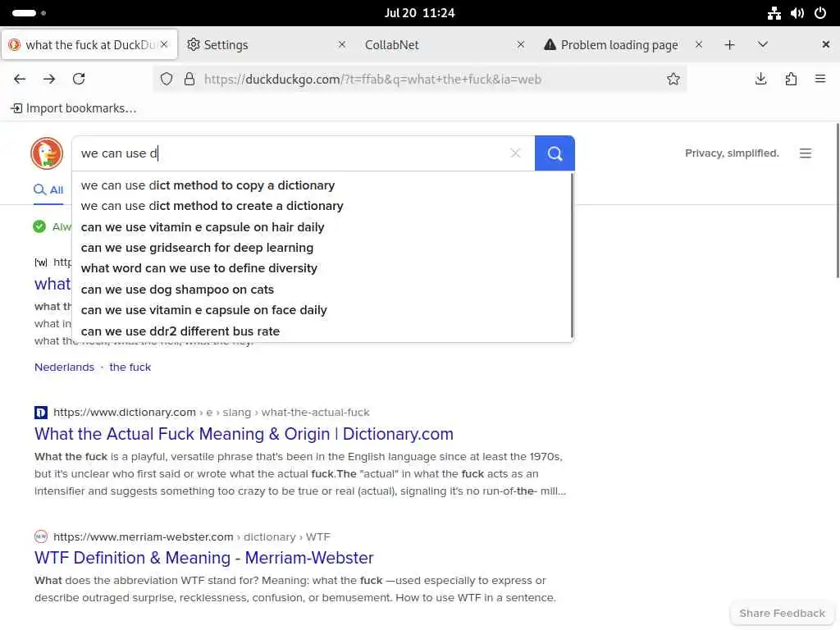Screen dimensions: 840x630
Task: Click the www.dictionary.com result URL
Action: pos(125,413)
